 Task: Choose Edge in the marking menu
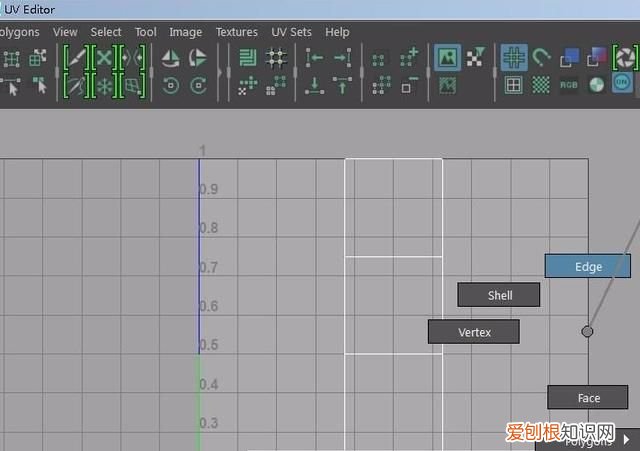tap(588, 266)
